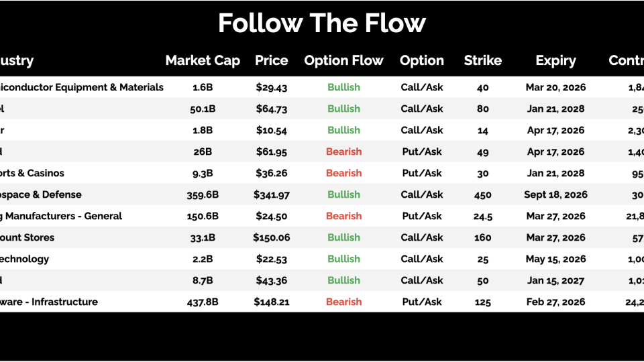Select the 450 strike cell
Screen dimensions: 644x362
tap(483, 194)
